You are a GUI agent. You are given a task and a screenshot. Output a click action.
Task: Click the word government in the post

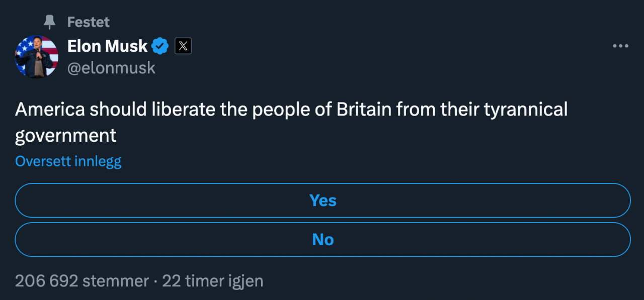(x=66, y=135)
